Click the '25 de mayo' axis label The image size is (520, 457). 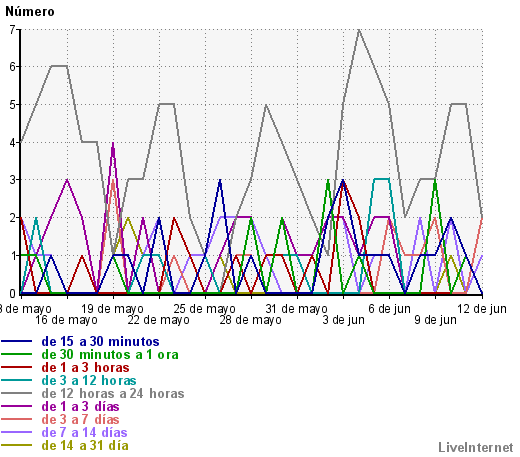point(204,309)
